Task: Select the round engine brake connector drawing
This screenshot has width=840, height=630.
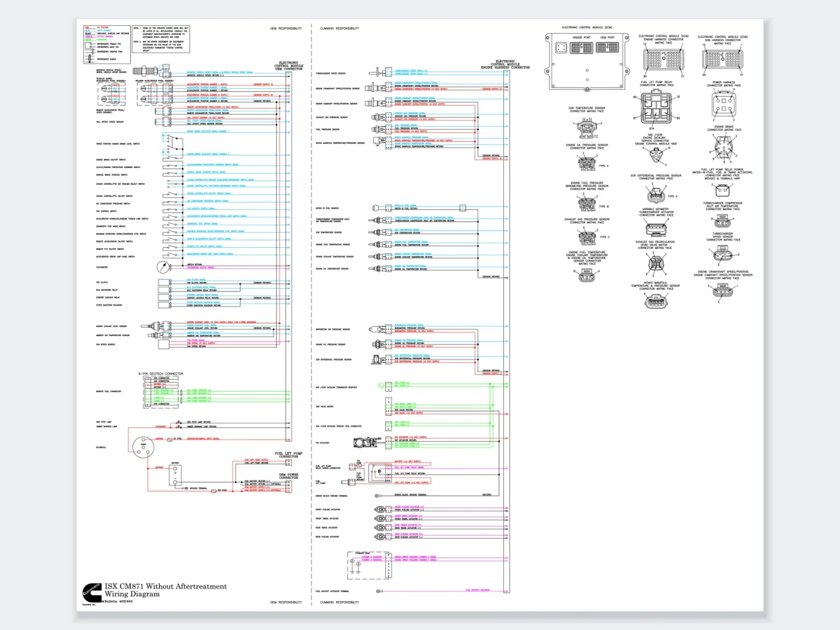Action: pyautogui.click(x=724, y=148)
